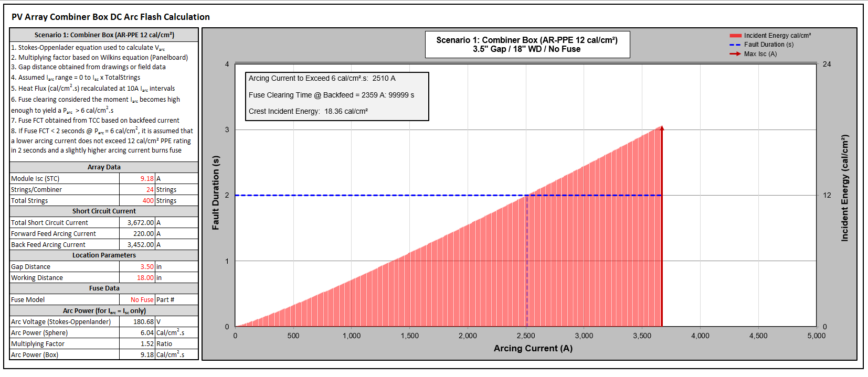The height and width of the screenshot is (377, 868).
Task: Click the Module Isc value cell 9.18
Action: pyautogui.click(x=146, y=179)
